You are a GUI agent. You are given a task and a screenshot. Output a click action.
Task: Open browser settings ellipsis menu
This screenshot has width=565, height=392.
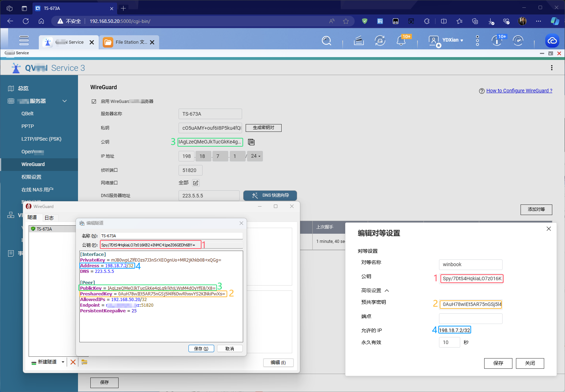tap(538, 21)
